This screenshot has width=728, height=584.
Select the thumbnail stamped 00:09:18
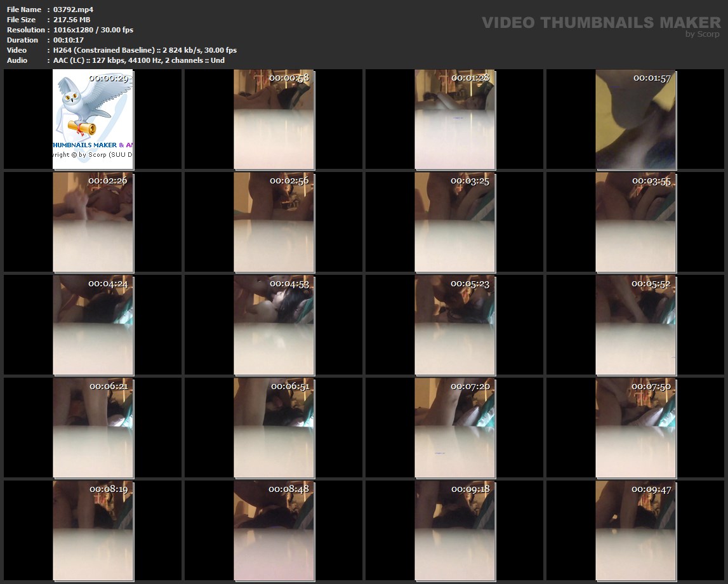[455, 531]
